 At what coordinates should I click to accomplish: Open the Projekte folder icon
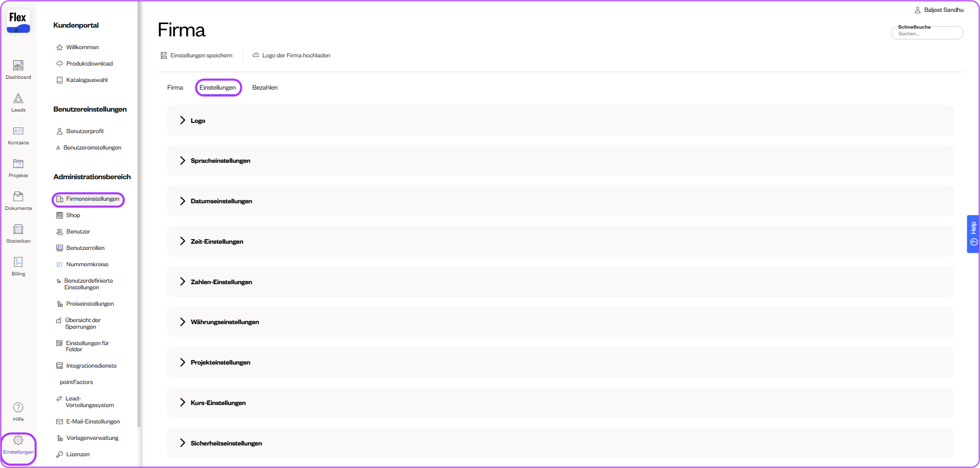(x=18, y=164)
